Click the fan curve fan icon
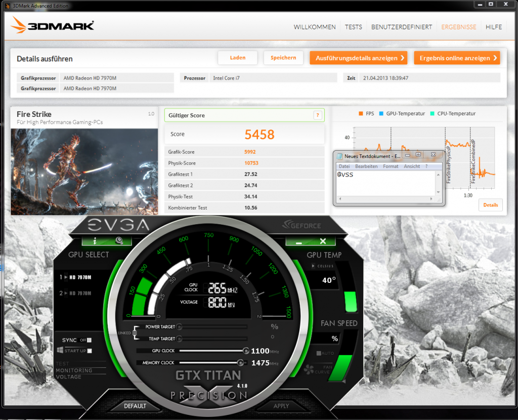This screenshot has height=420, width=518. (x=309, y=369)
